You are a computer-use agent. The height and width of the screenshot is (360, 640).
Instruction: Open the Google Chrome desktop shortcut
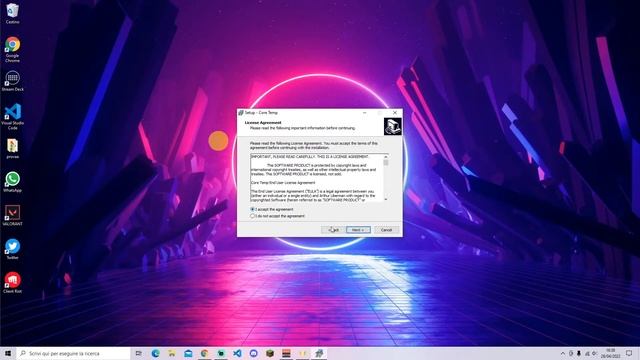(12, 49)
